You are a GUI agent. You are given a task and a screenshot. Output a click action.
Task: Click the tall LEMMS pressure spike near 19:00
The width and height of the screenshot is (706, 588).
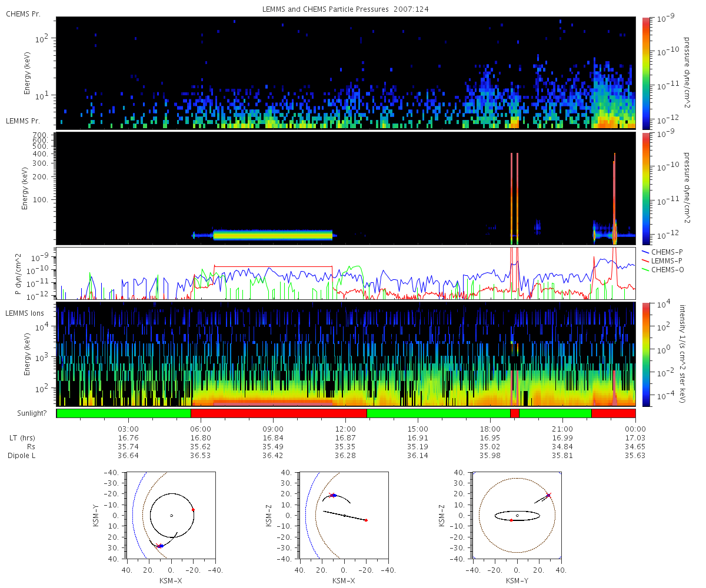tap(514, 197)
